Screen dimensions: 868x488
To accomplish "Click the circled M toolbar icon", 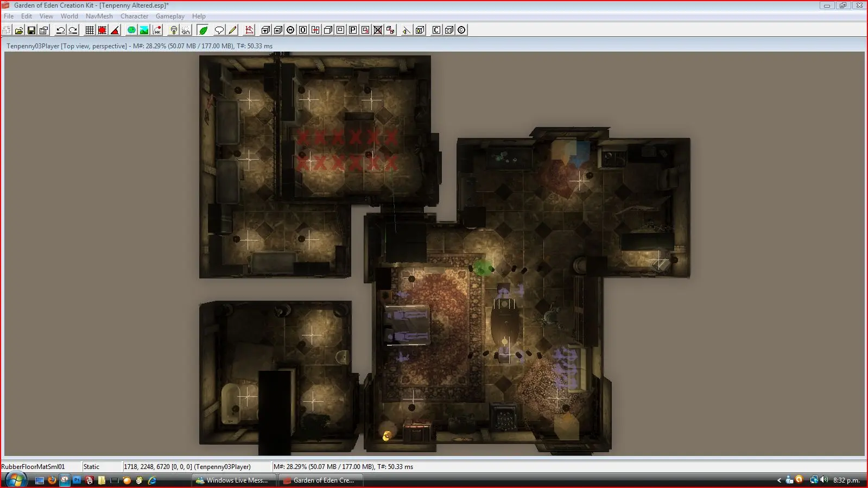I will click(290, 30).
